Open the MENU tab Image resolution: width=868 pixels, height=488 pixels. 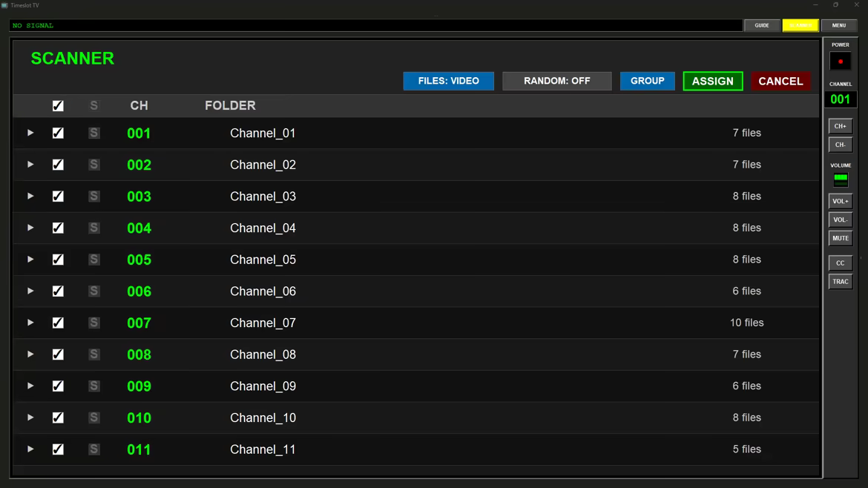point(838,25)
